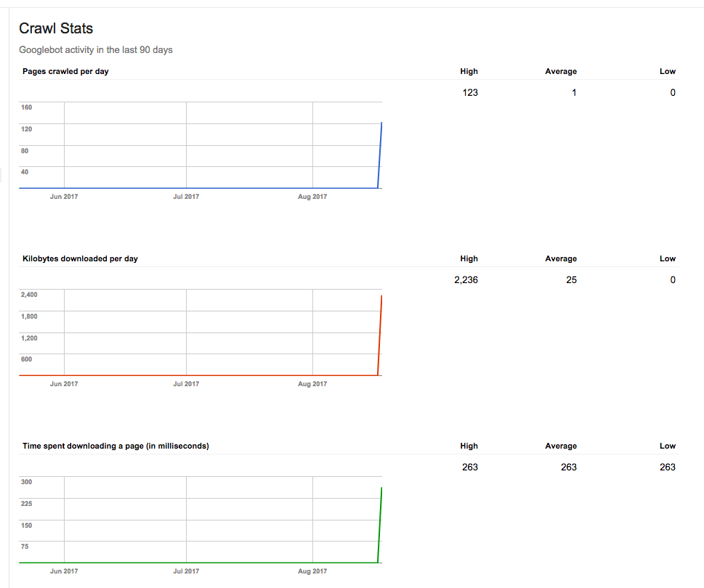
Task: Click the Average header in pages crawled row
Action: tap(561, 71)
